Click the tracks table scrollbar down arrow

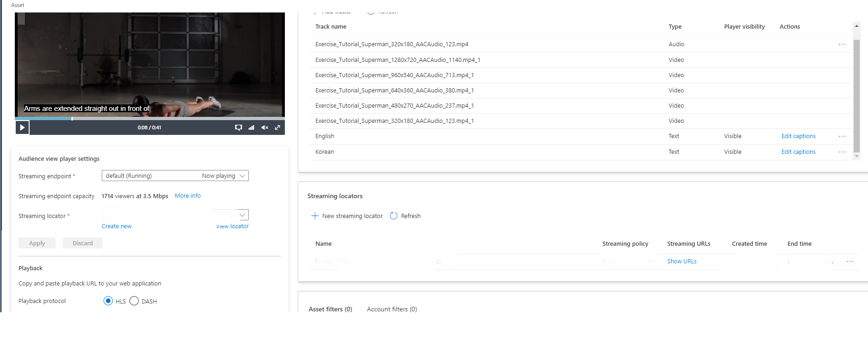(x=856, y=156)
